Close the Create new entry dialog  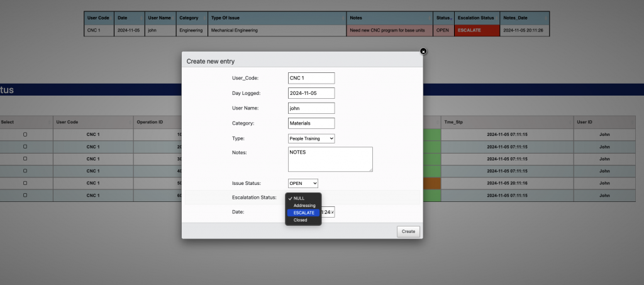[423, 52]
